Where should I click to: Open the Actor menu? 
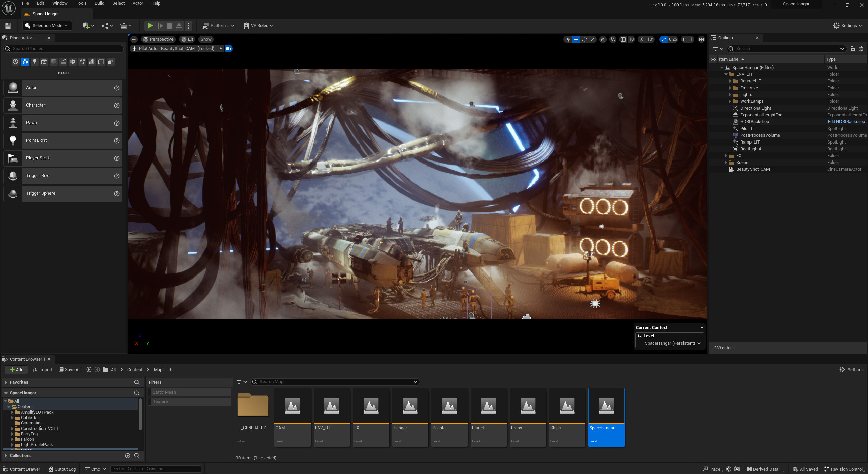tap(138, 3)
